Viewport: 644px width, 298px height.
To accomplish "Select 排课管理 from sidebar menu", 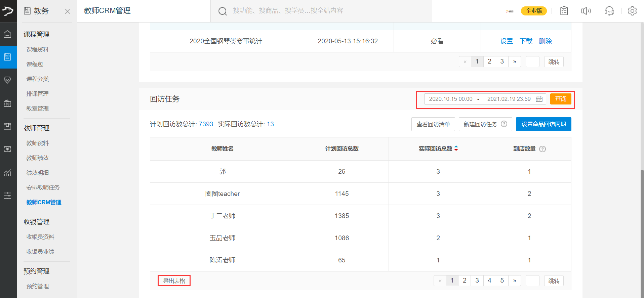I will click(x=38, y=94).
